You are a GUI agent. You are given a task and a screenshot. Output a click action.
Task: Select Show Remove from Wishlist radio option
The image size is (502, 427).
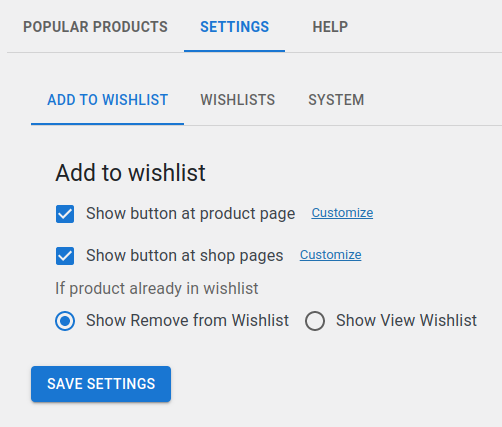click(65, 321)
